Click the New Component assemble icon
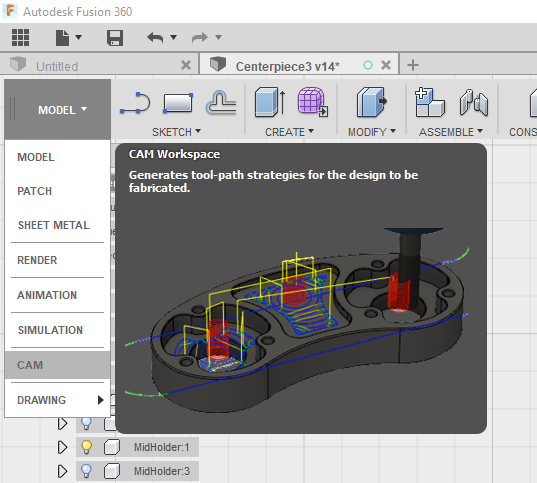 (429, 102)
